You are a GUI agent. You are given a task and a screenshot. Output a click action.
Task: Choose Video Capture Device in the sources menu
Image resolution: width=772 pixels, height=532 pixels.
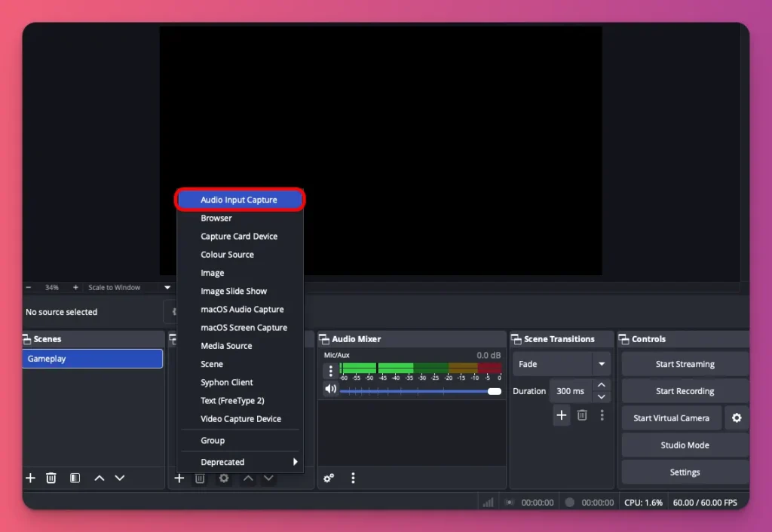[240, 418]
